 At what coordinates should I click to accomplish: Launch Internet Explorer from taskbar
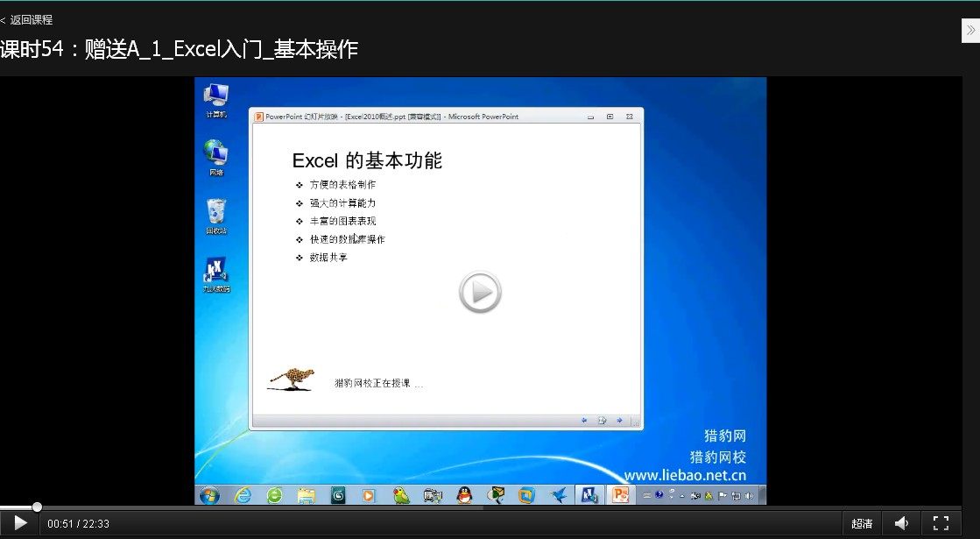(243, 495)
